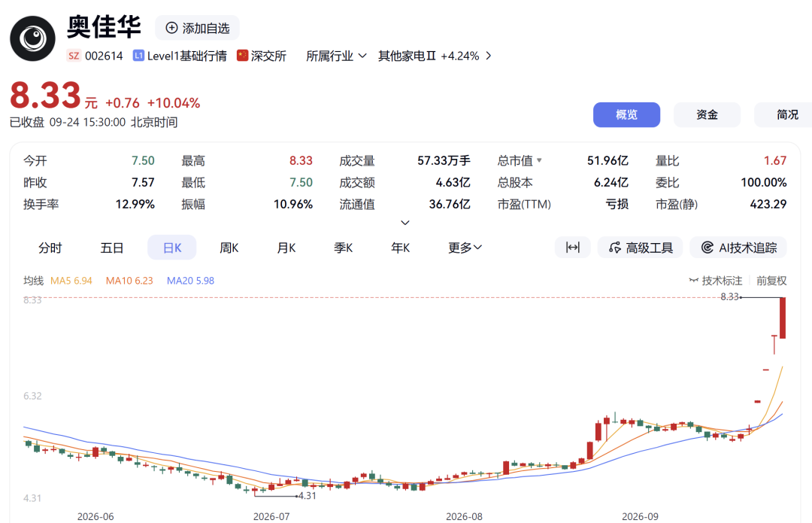Click the 委比 100.00% value
The height and width of the screenshot is (523, 812).
[763, 182]
